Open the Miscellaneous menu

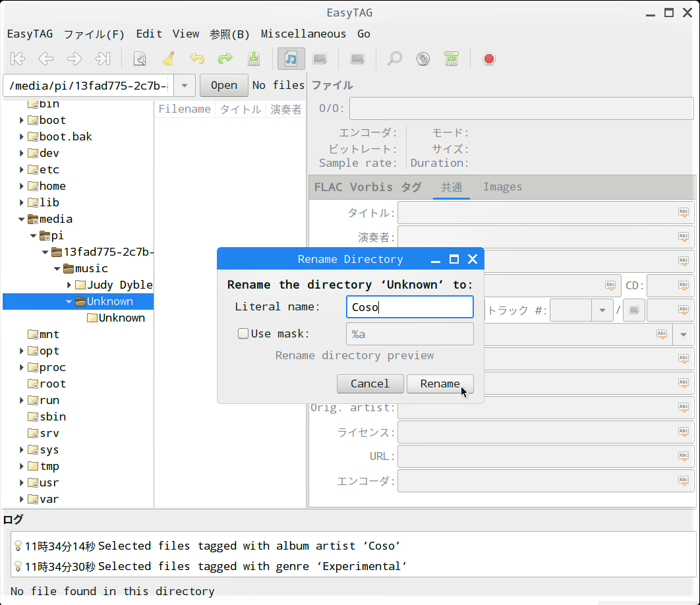pyautogui.click(x=303, y=34)
